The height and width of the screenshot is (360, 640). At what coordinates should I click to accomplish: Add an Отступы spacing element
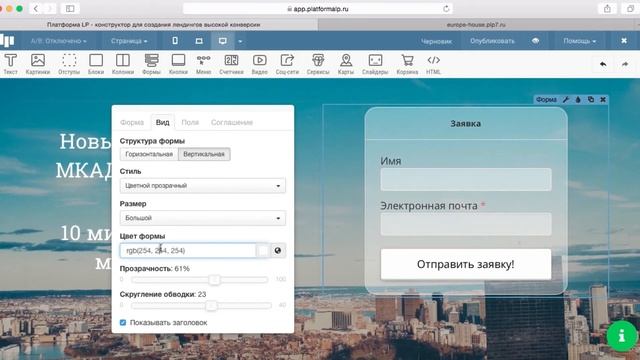point(69,64)
